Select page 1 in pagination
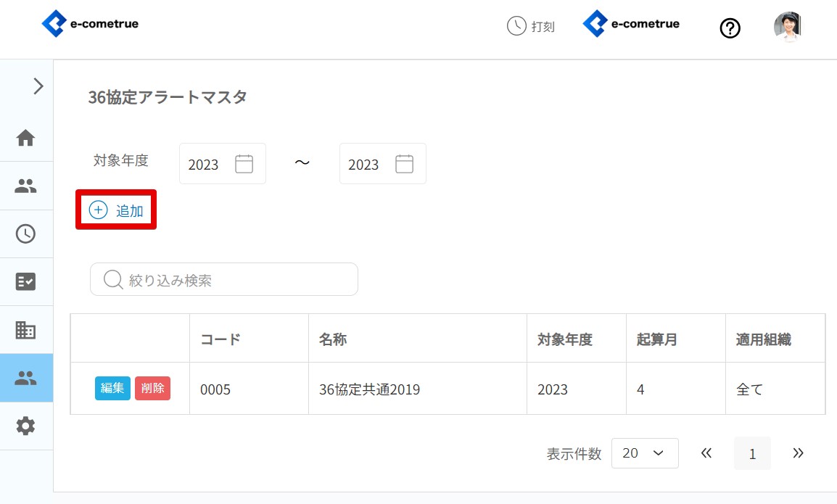837x504 pixels. click(752, 454)
